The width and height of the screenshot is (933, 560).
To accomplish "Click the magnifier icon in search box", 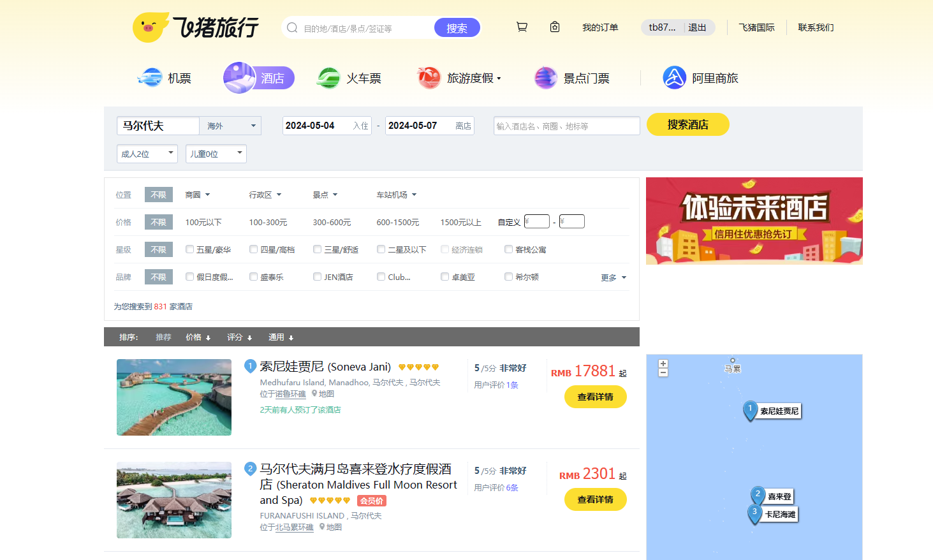I will click(292, 27).
